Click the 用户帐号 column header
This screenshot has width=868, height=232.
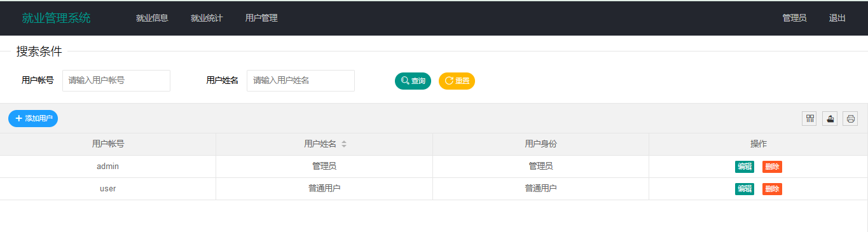click(x=108, y=144)
